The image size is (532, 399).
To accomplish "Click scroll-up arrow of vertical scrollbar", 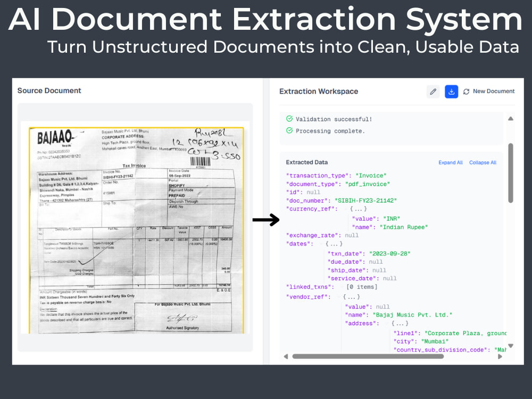I will pyautogui.click(x=511, y=119).
